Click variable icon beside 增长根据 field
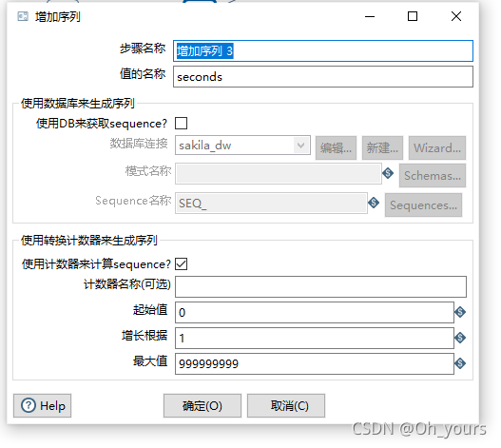This screenshot has height=448, width=501. 460,338
